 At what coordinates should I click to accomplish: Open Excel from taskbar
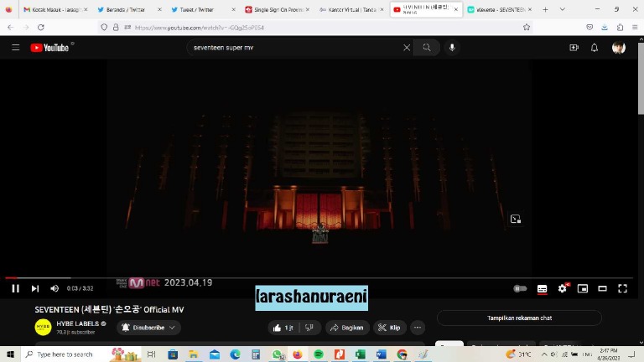point(361,354)
